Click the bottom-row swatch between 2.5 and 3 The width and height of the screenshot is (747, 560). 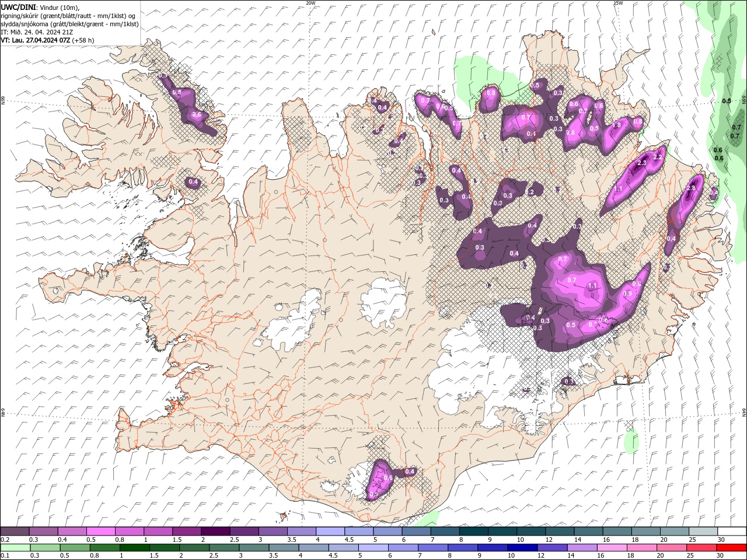point(224,548)
